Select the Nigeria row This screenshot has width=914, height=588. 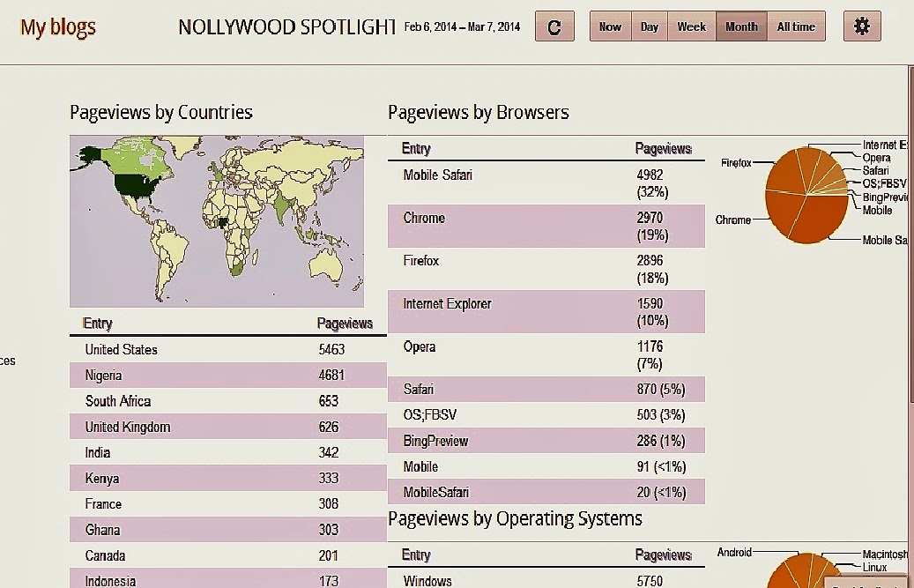tap(228, 375)
